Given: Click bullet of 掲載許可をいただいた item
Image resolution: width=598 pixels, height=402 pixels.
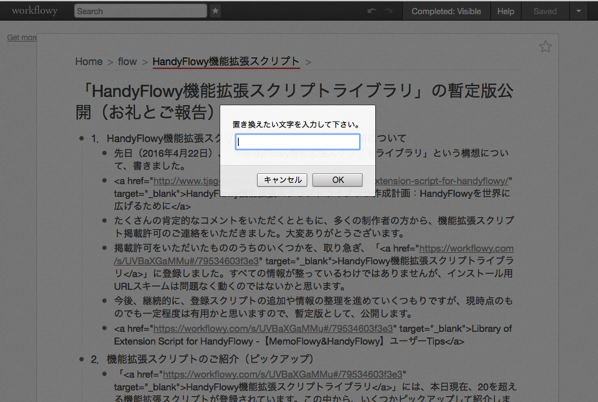Looking at the screenshot, I should click(x=104, y=248).
